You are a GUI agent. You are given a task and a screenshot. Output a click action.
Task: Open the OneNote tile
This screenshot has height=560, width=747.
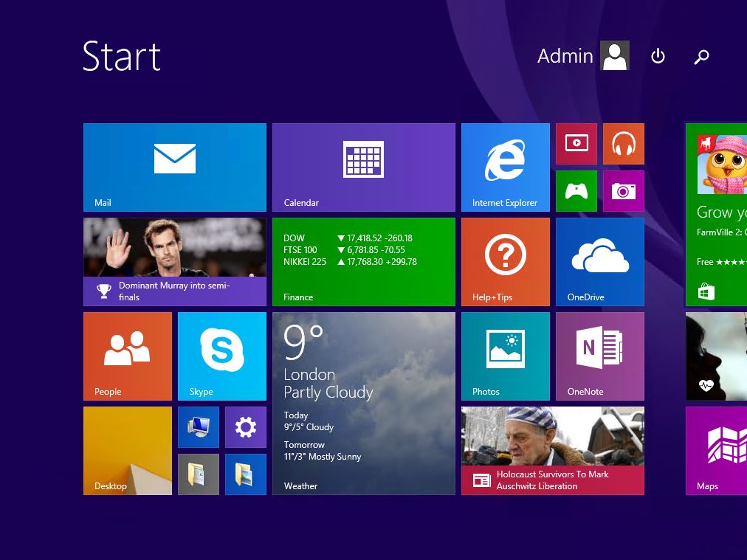tap(599, 356)
